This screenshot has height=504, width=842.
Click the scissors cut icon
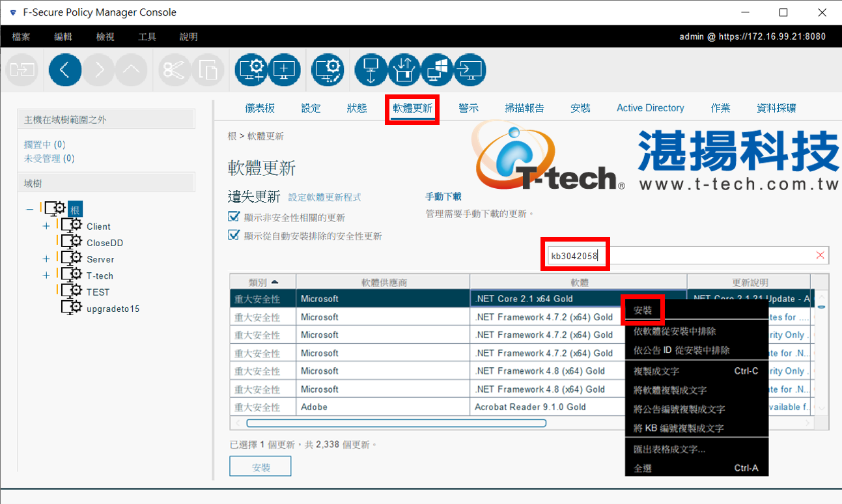(174, 70)
